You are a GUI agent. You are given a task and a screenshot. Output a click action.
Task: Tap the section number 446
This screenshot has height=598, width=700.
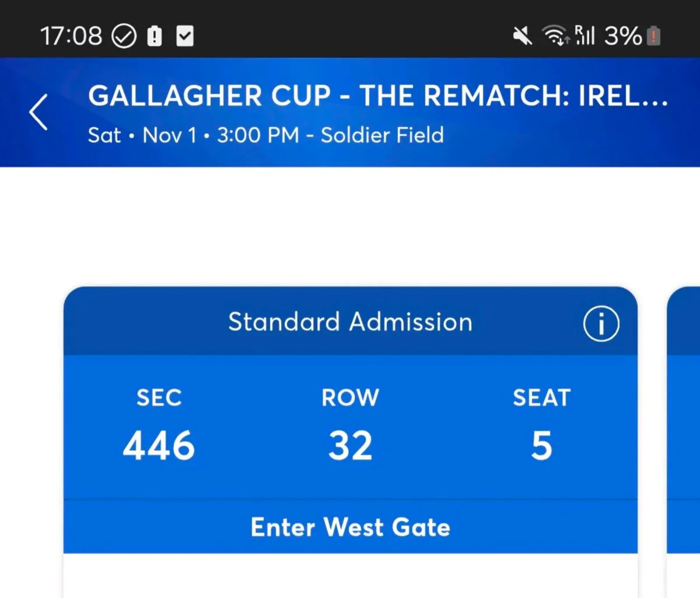tap(159, 446)
